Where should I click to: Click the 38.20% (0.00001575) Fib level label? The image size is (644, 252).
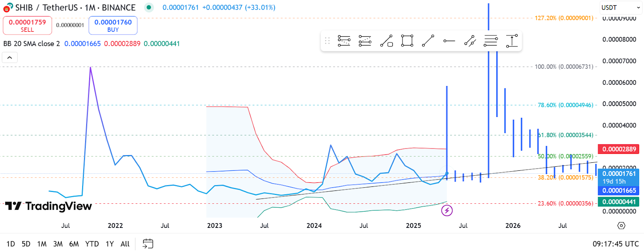[x=566, y=177]
